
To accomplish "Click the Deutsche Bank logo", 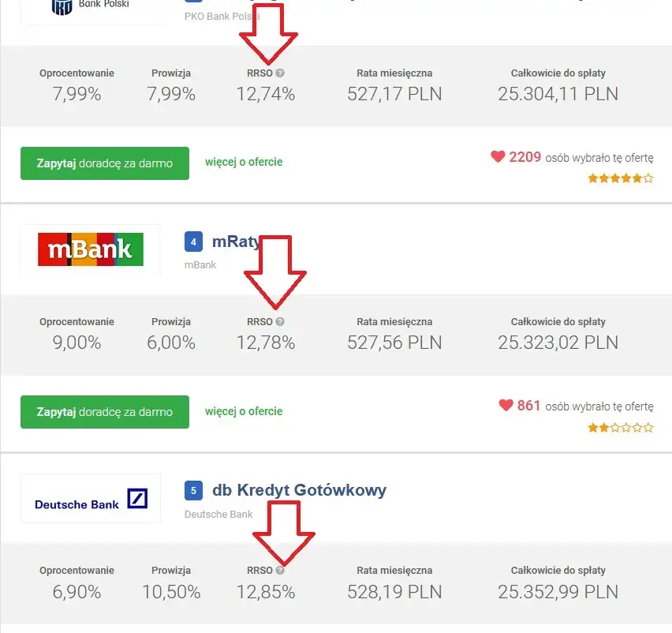I will click(x=91, y=499).
